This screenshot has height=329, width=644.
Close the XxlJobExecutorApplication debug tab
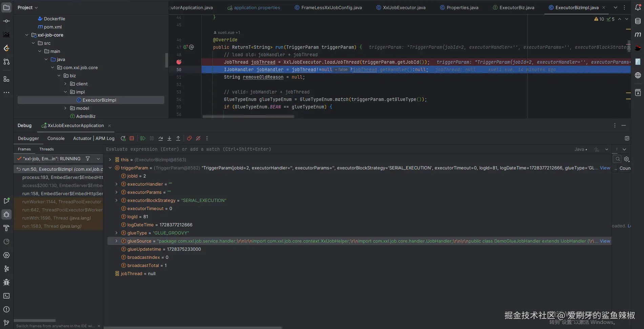click(109, 125)
